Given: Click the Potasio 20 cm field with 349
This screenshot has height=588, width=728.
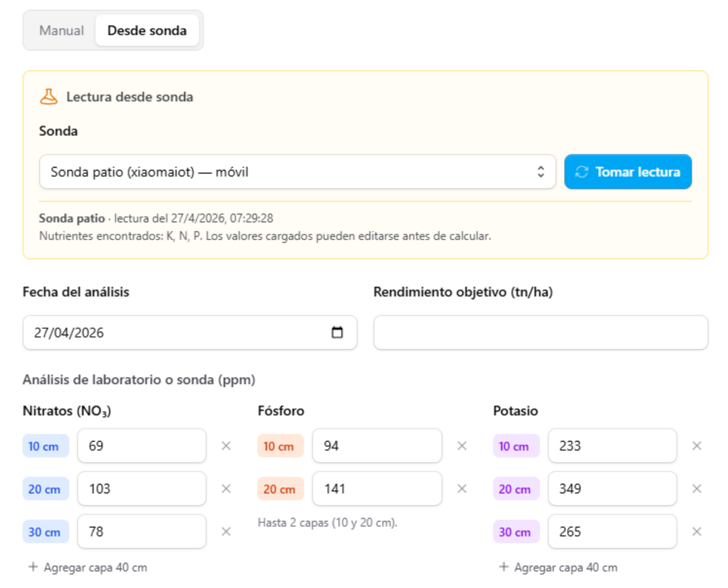Looking at the screenshot, I should pos(612,489).
